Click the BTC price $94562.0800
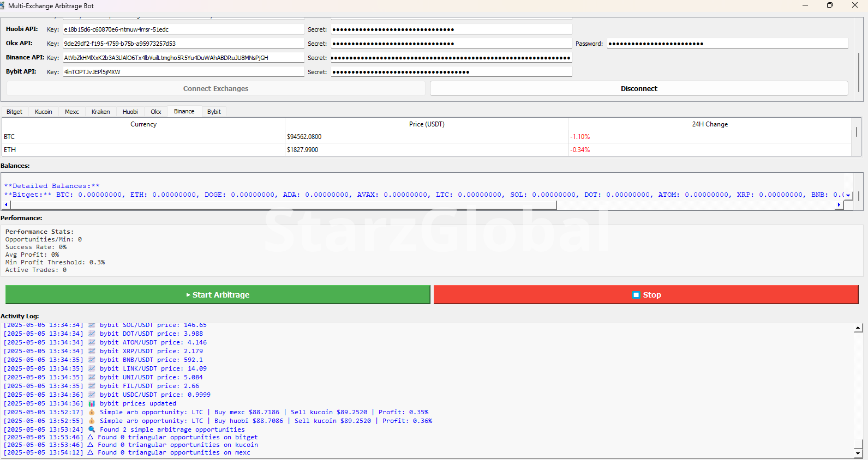 click(304, 137)
